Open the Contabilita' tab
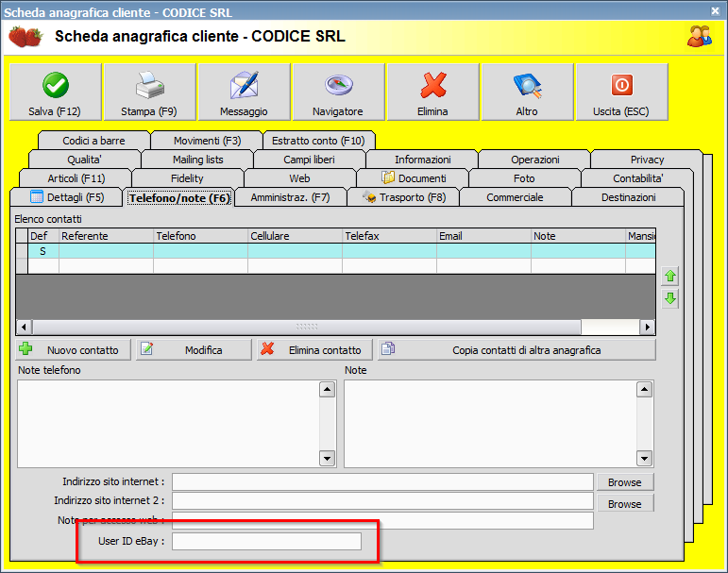 coord(638,178)
